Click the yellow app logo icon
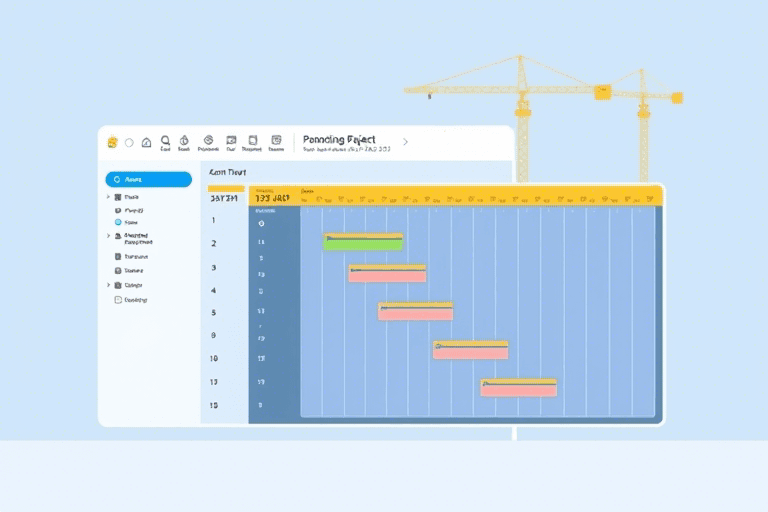Screen dimensions: 768x512 [x=112, y=142]
